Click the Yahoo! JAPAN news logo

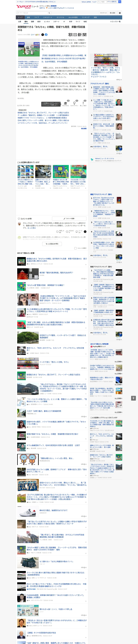pos(27,7)
